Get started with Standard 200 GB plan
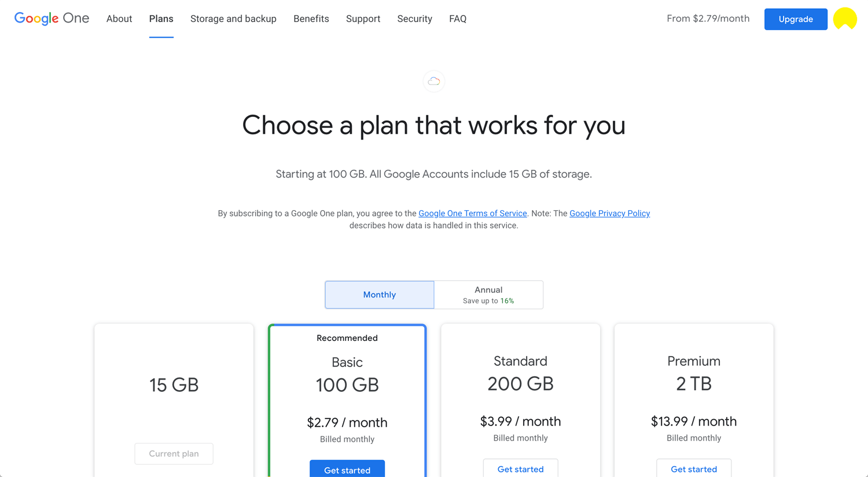Viewport: 868px width, 477px height. [520, 468]
